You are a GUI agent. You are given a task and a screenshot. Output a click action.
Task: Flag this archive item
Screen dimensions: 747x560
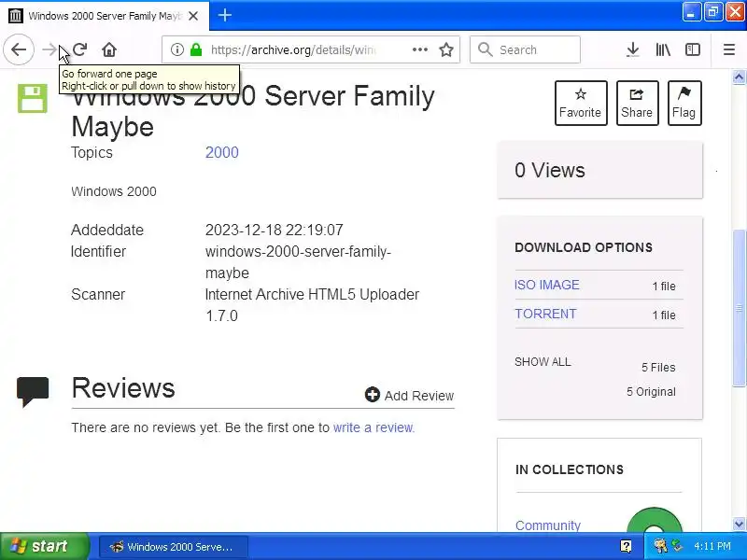pyautogui.click(x=684, y=103)
